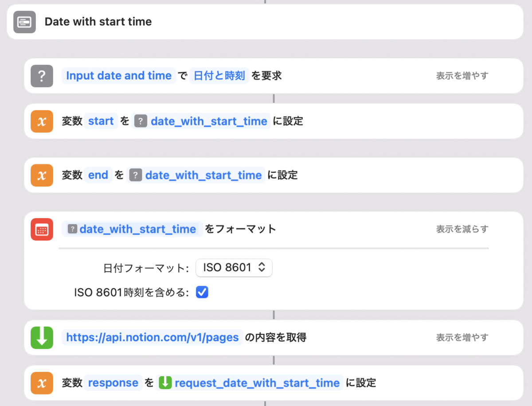Click the ? badge in the end action's token
This screenshot has height=406, width=532.
coord(136,175)
